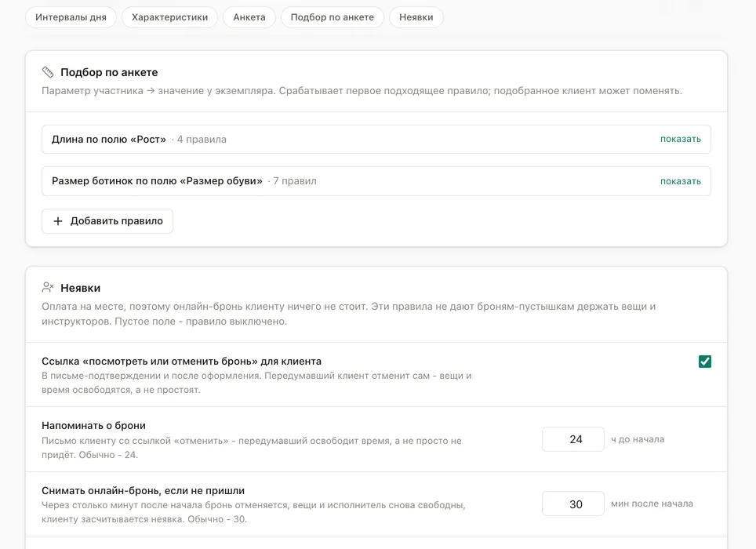Click the Размер ботинок rule row title
756x549 pixels.
tap(157, 181)
